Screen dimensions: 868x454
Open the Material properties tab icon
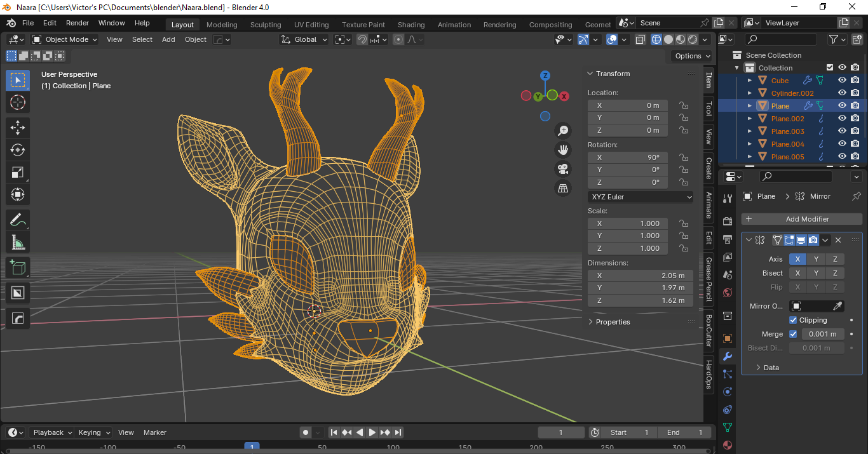tap(728, 445)
